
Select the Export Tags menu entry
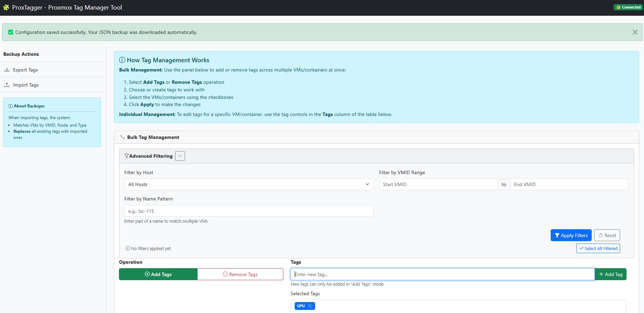[25, 70]
